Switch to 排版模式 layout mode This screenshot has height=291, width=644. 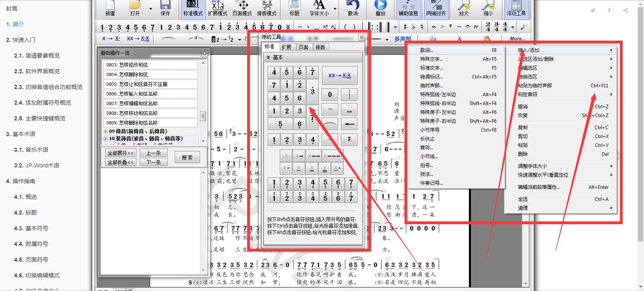pyautogui.click(x=267, y=8)
